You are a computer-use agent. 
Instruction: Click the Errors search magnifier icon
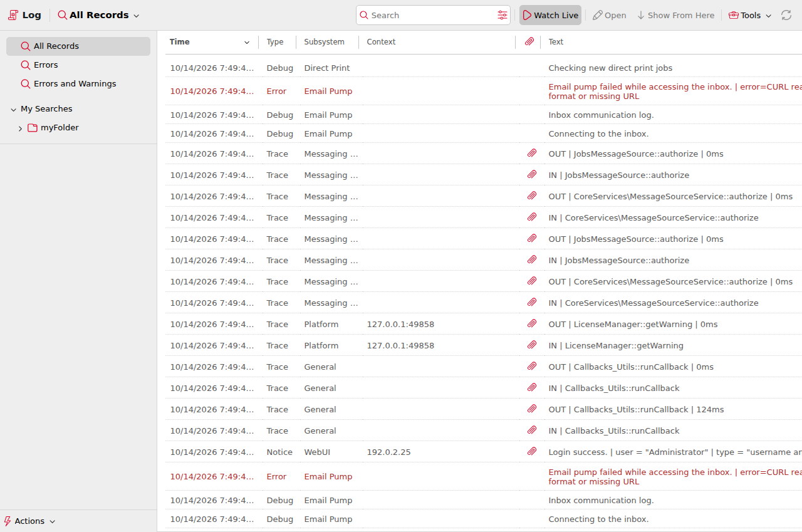pos(26,65)
